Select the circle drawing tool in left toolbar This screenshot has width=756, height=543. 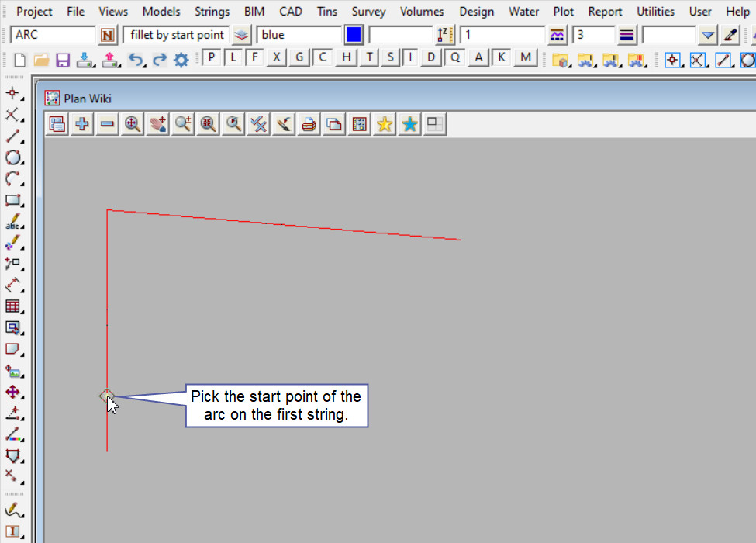13,157
